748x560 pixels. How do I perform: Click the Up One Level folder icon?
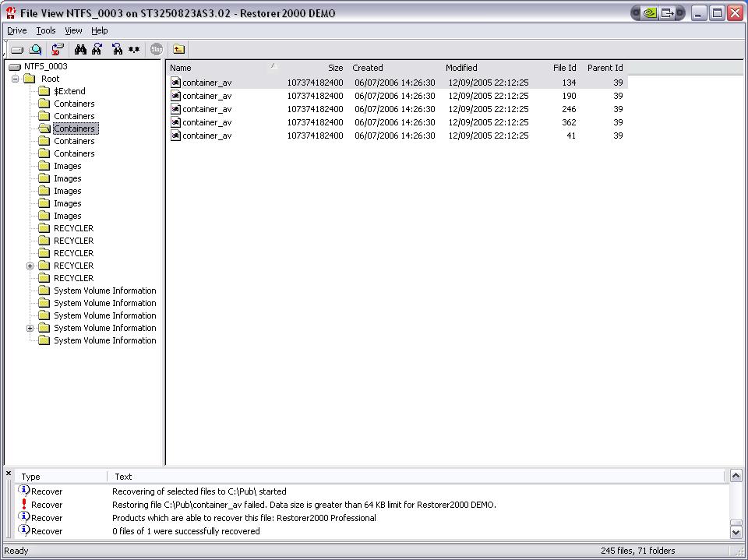click(x=179, y=49)
